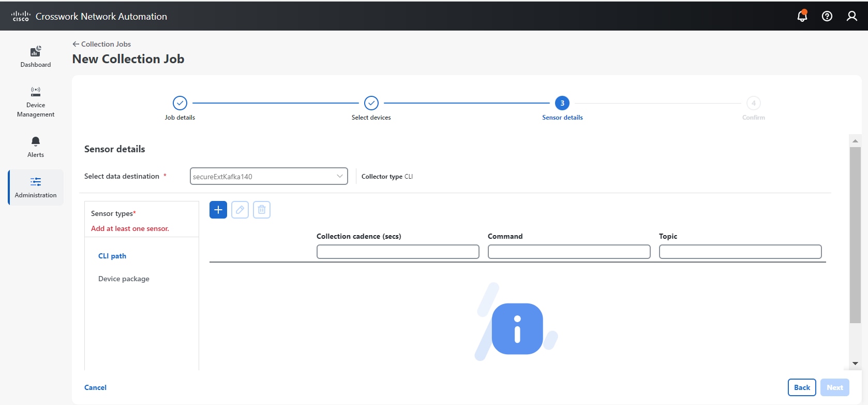Go to Dashboard in sidebar

tap(36, 57)
